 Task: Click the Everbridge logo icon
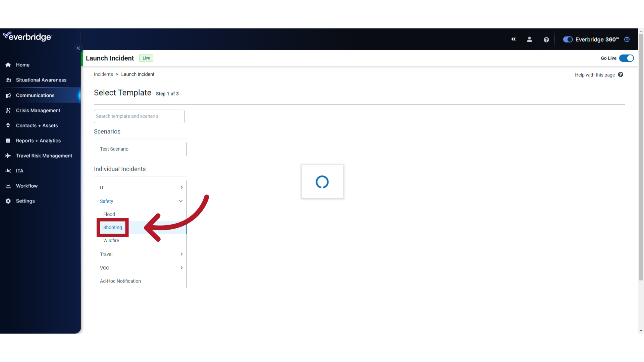28,37
